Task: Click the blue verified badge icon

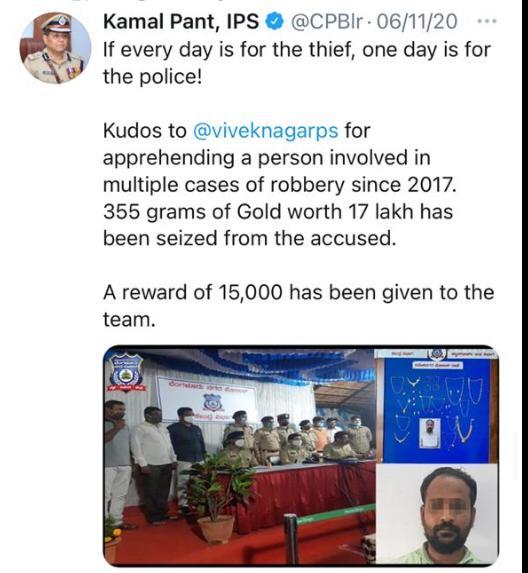Action: 274,22
